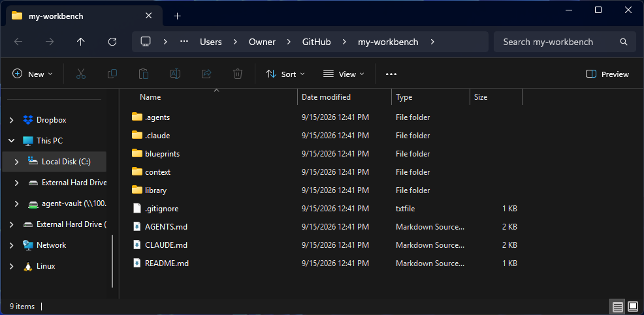Navigate to Users in breadcrumb
This screenshot has width=644, height=315.
(x=211, y=42)
